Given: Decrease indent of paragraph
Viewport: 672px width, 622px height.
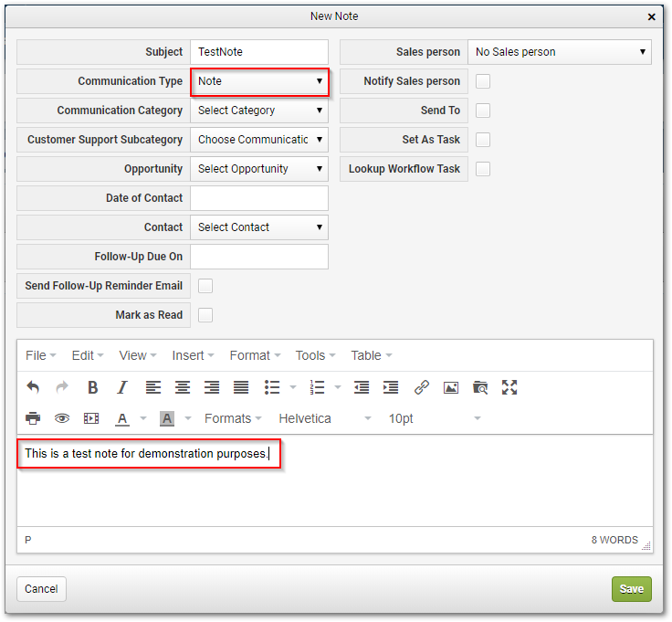Looking at the screenshot, I should coord(362,387).
